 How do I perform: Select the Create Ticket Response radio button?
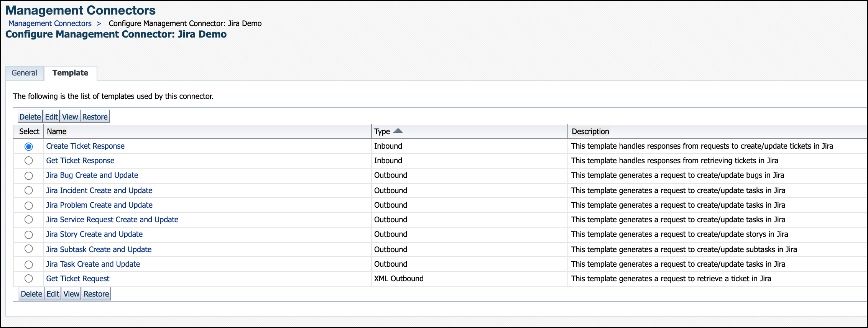pyautogui.click(x=29, y=146)
